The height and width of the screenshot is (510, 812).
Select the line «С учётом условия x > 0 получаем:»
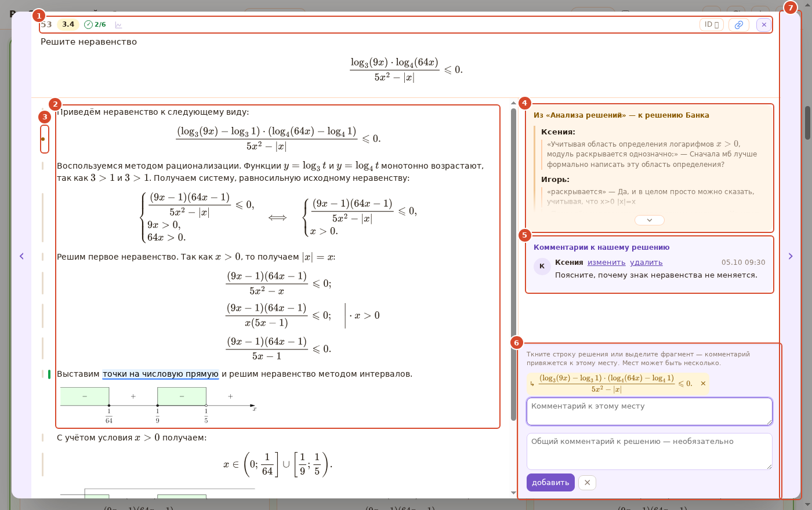(132, 438)
